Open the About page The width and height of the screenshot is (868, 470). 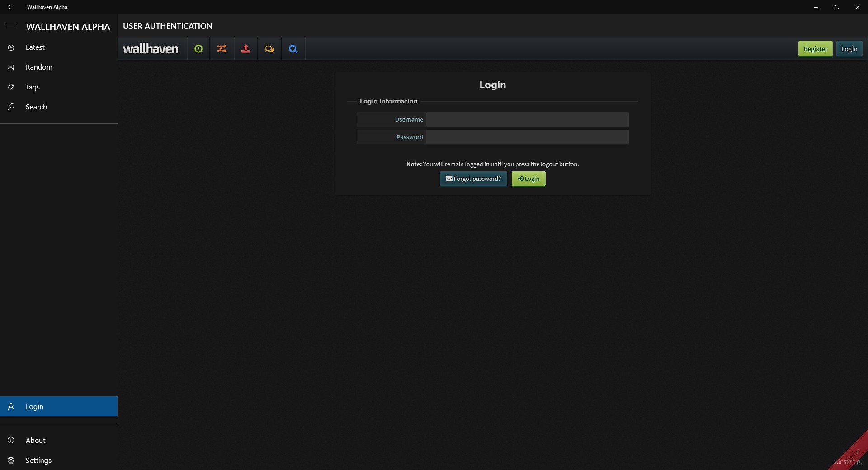coord(59,440)
